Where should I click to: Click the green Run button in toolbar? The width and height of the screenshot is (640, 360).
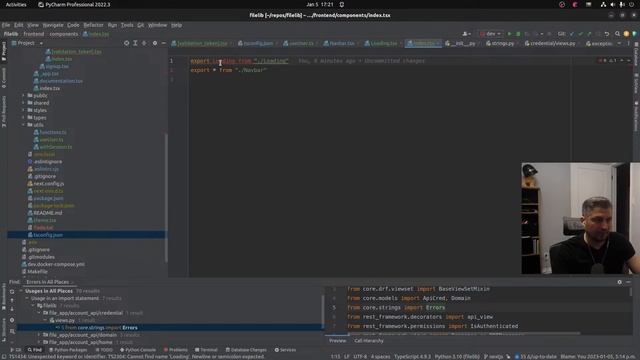509,34
